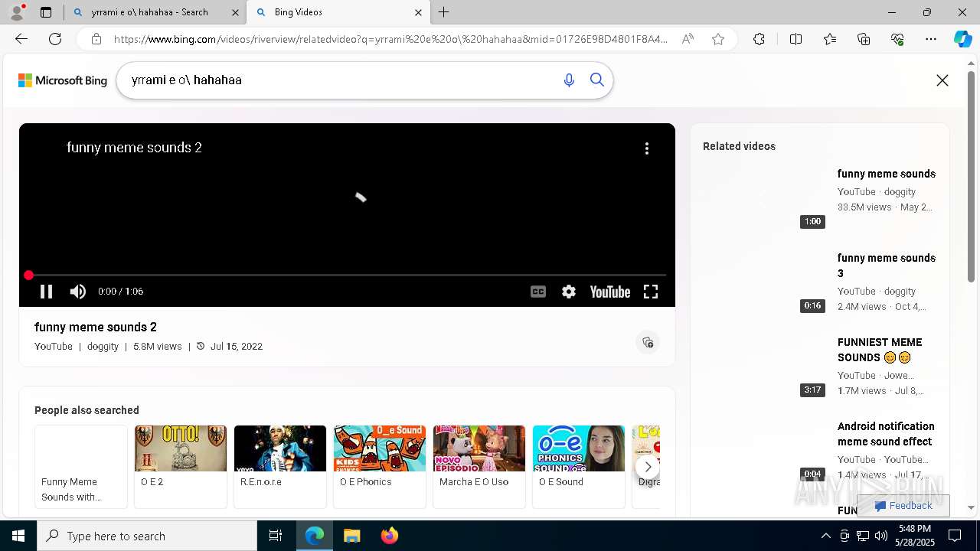Select 'Marcha E O Uso' search card
Screen dimensions: 980x551
479,466
